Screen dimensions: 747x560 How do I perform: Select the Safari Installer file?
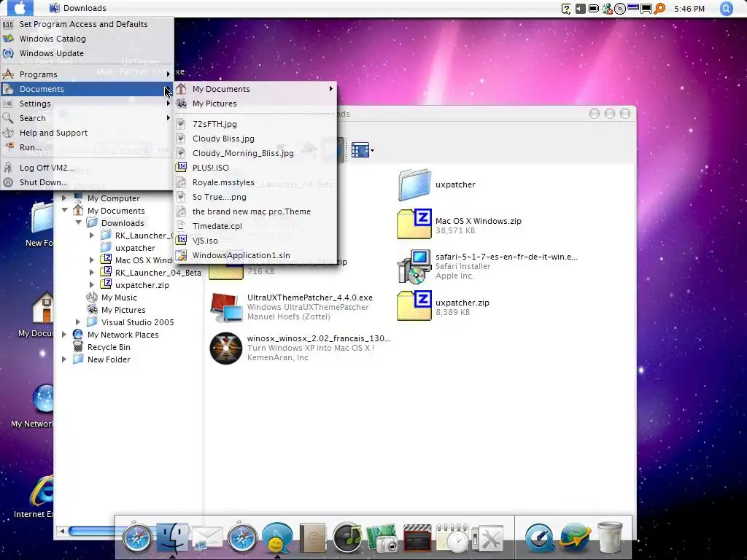487,266
